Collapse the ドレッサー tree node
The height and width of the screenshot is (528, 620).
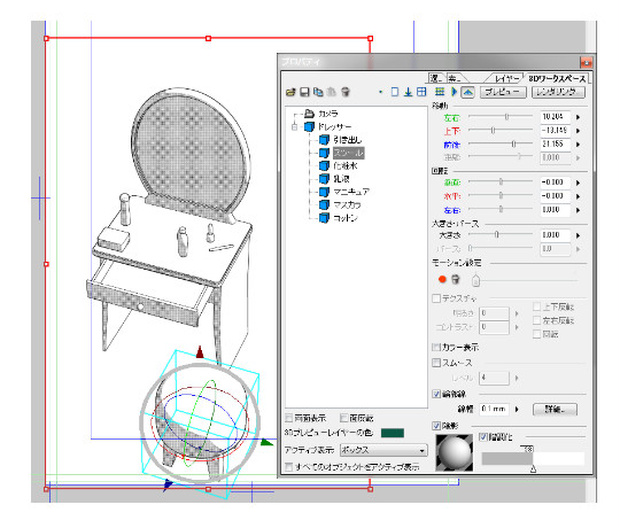(294, 127)
